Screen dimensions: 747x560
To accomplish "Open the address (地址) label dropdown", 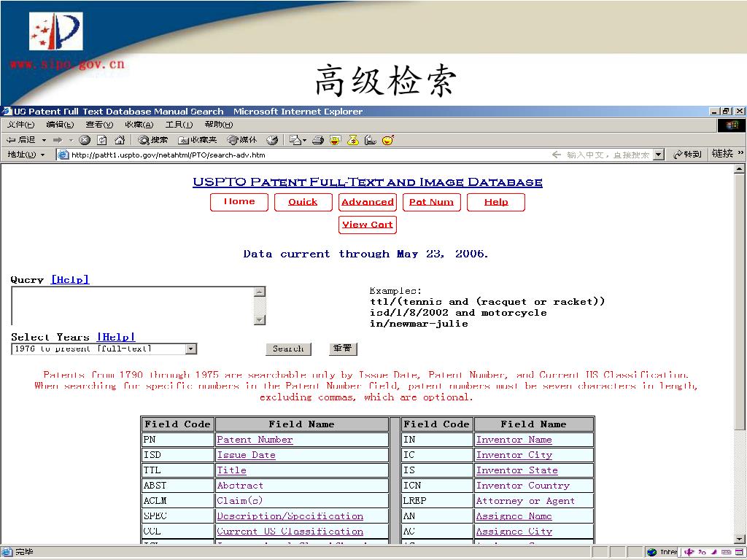I will [x=42, y=155].
